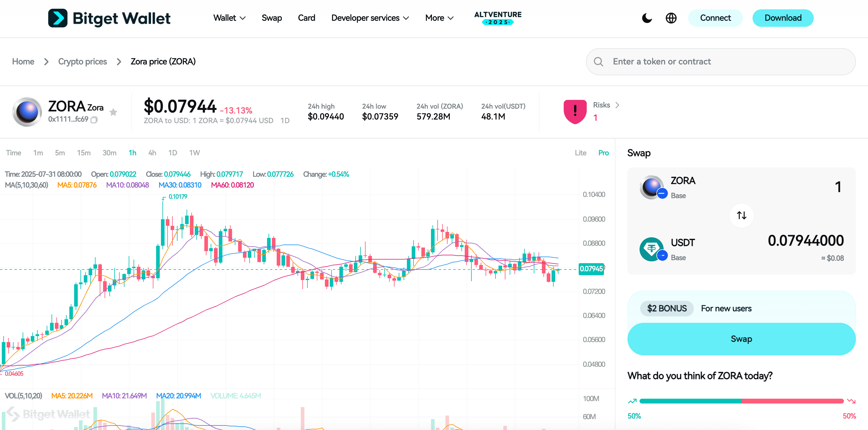Go to Crypto prices breadcrumb

(x=83, y=62)
